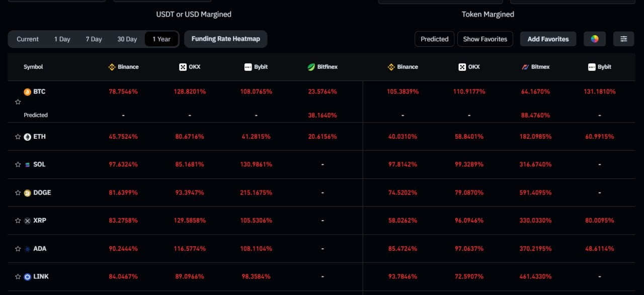Image resolution: width=644 pixels, height=295 pixels.
Task: Open the Funding Rate Heatmap
Action: 225,39
